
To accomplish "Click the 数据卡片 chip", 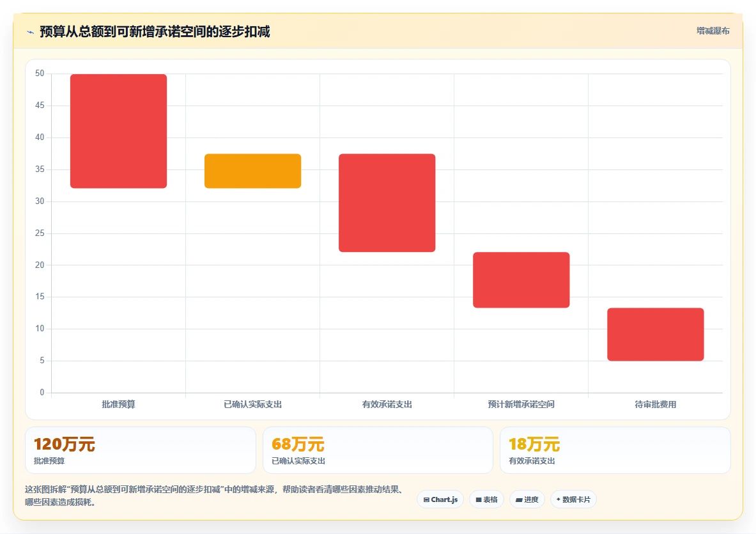I will pyautogui.click(x=573, y=499).
